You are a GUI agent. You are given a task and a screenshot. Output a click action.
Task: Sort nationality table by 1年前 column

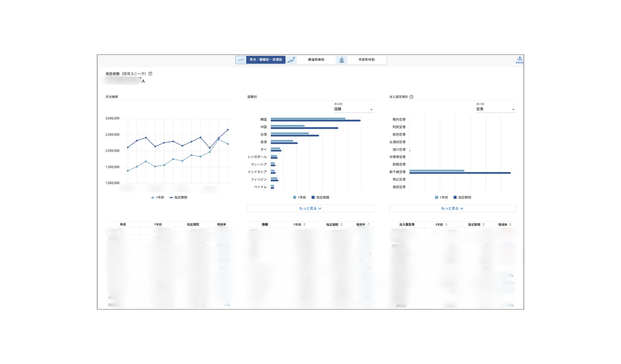[x=304, y=225]
